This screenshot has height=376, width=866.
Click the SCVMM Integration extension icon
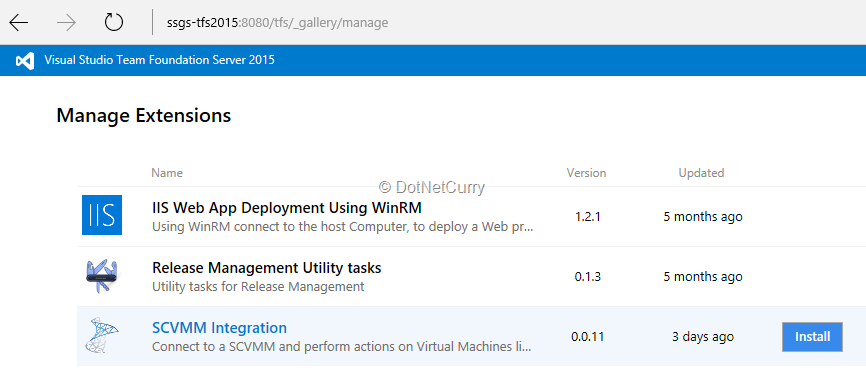(x=102, y=335)
